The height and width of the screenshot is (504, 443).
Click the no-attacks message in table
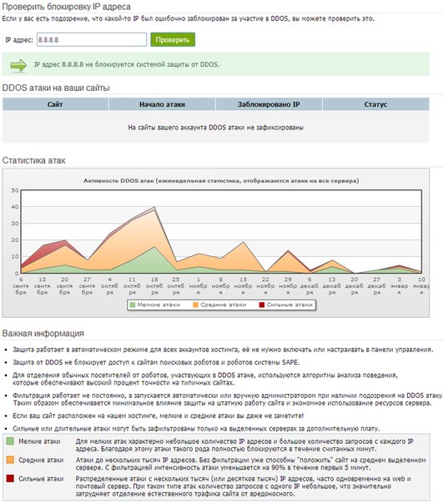pos(216,128)
